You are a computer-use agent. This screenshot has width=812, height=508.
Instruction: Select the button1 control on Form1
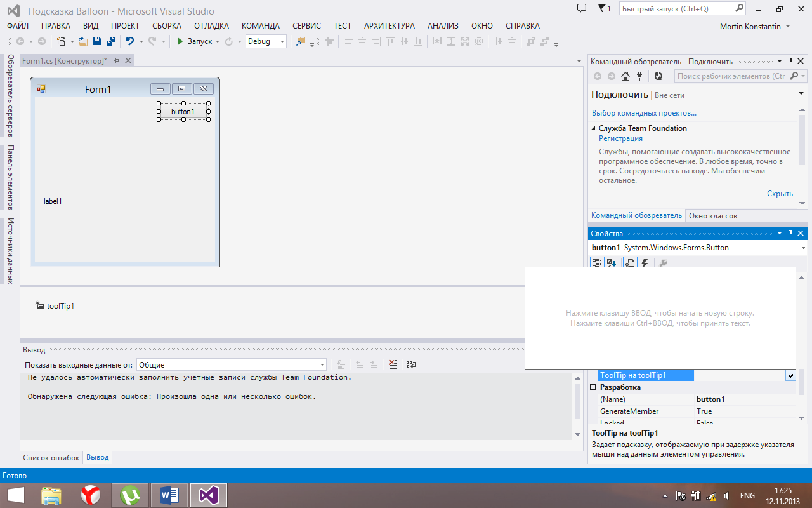tap(183, 112)
